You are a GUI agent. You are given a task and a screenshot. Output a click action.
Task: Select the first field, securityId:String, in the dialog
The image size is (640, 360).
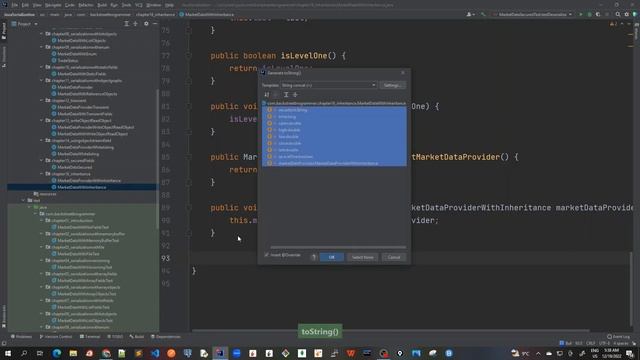point(334,110)
